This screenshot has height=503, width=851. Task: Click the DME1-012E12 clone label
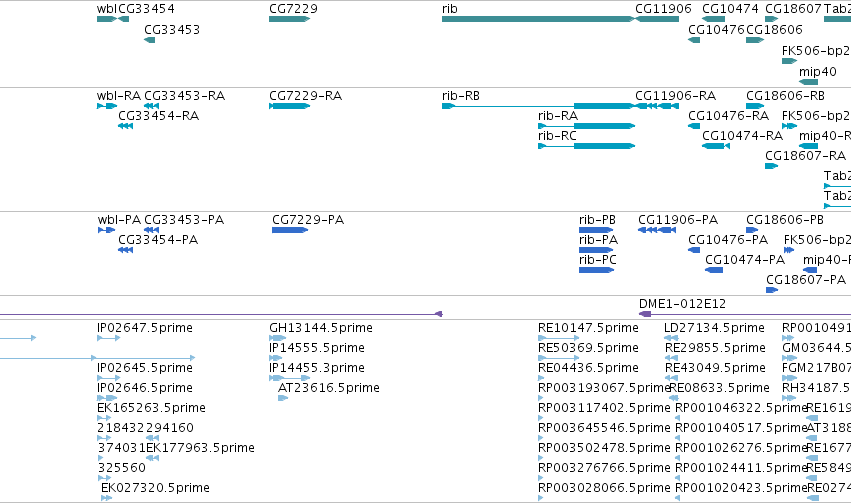[682, 304]
